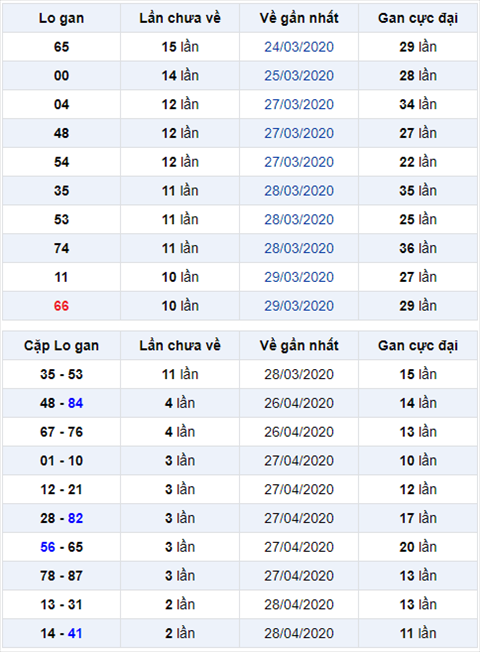Image resolution: width=480 pixels, height=652 pixels.
Task: Select date 27/04/2020 in row 01 - 10
Action: 299,461
